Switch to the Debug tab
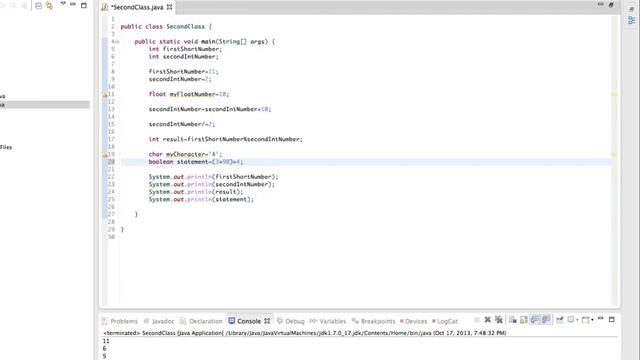 [291, 321]
